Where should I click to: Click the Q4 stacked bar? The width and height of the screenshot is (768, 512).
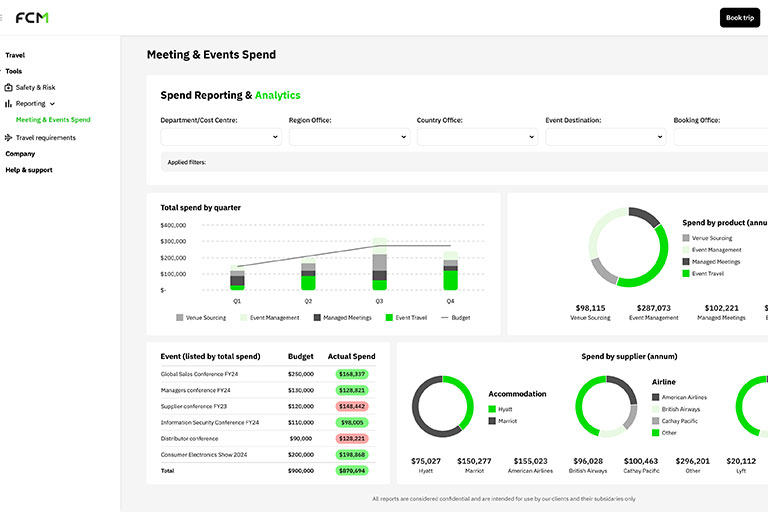(451, 270)
